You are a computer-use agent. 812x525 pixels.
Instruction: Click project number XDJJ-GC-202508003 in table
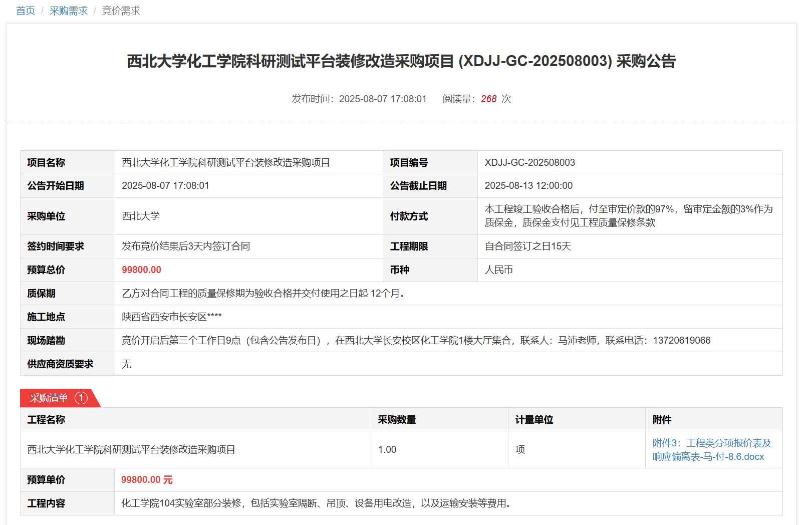pyautogui.click(x=529, y=163)
